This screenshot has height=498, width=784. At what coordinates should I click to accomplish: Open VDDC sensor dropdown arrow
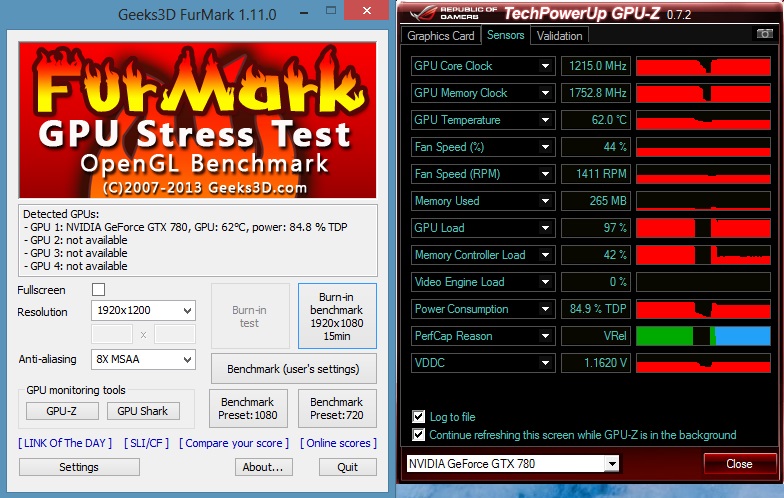point(546,363)
